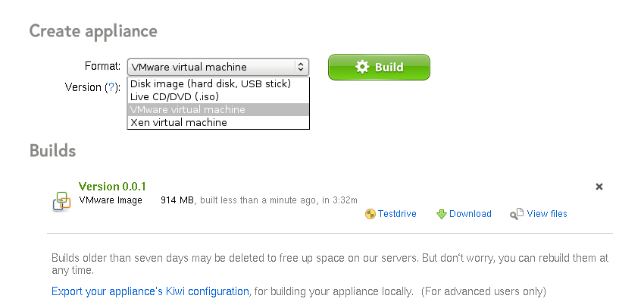The image size is (644, 305).
Task: Delete build with the X icon
Action: tap(599, 187)
